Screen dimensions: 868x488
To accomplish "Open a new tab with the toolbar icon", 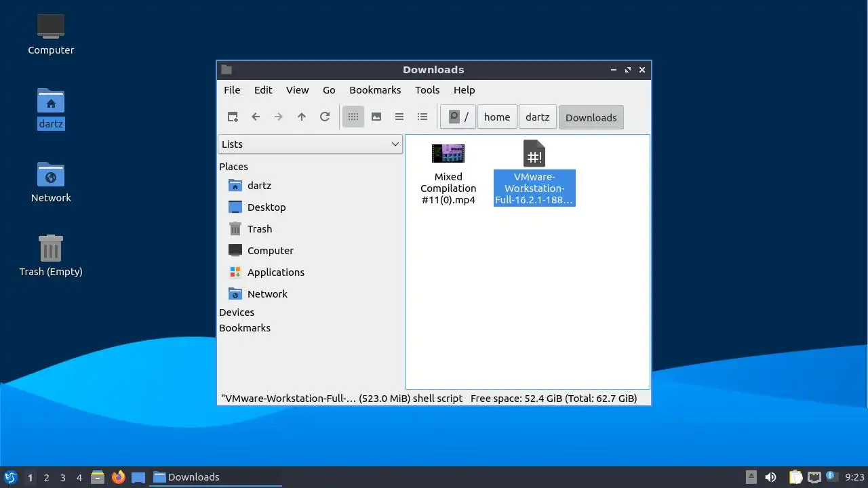I will pyautogui.click(x=233, y=117).
